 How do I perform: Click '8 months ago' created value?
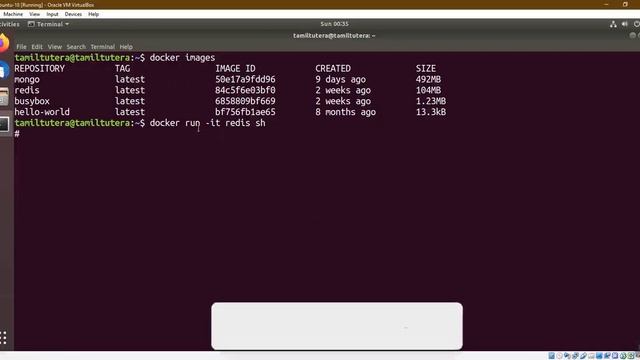(x=345, y=112)
